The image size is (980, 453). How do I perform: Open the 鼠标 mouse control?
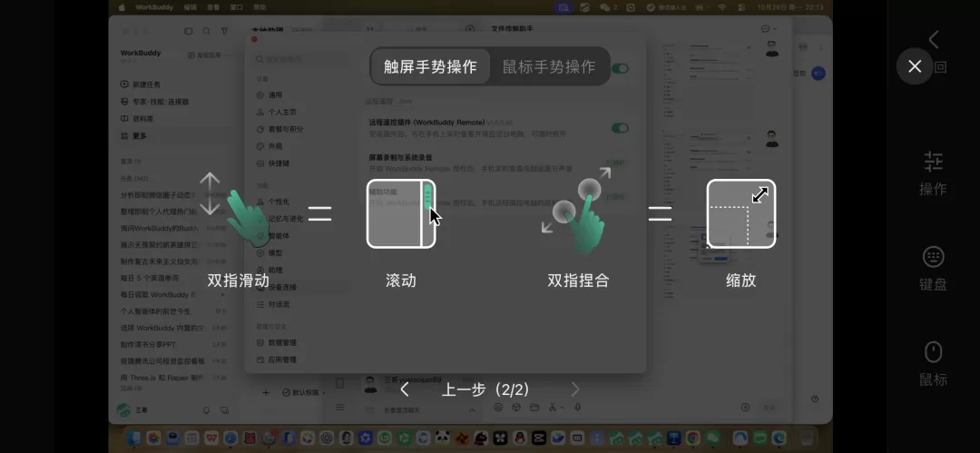933,364
